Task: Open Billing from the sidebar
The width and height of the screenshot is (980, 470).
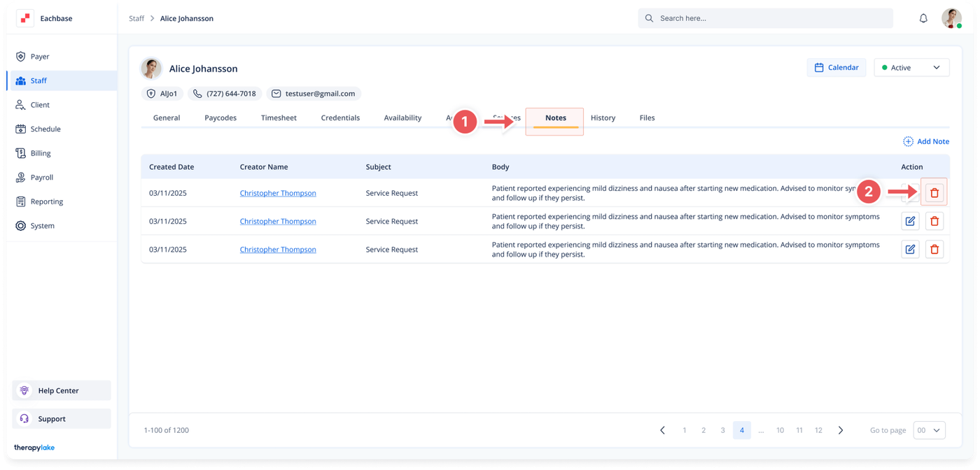Action: (x=41, y=153)
